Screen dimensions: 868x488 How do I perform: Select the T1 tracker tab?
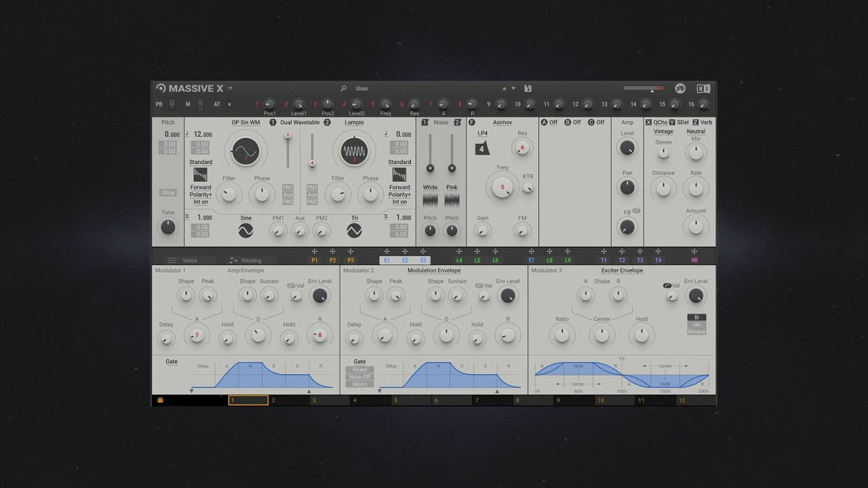604,260
